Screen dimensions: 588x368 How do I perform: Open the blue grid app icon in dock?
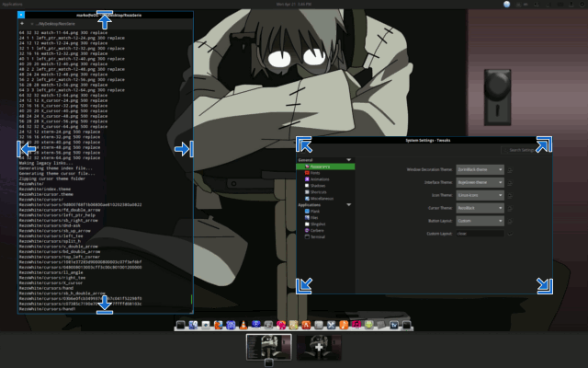pos(231,325)
